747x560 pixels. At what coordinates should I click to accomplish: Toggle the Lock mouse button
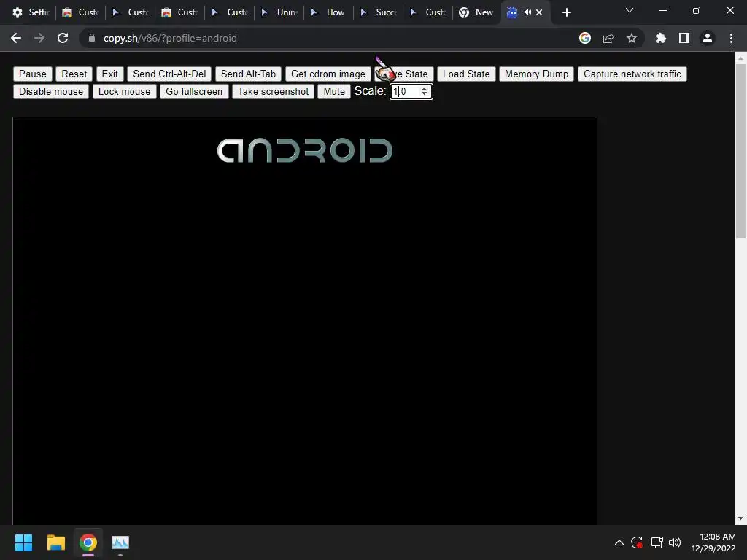(124, 91)
